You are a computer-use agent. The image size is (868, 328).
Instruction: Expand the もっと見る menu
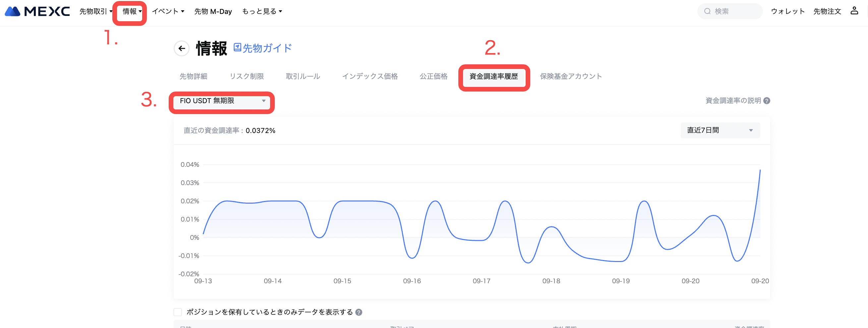coord(262,12)
